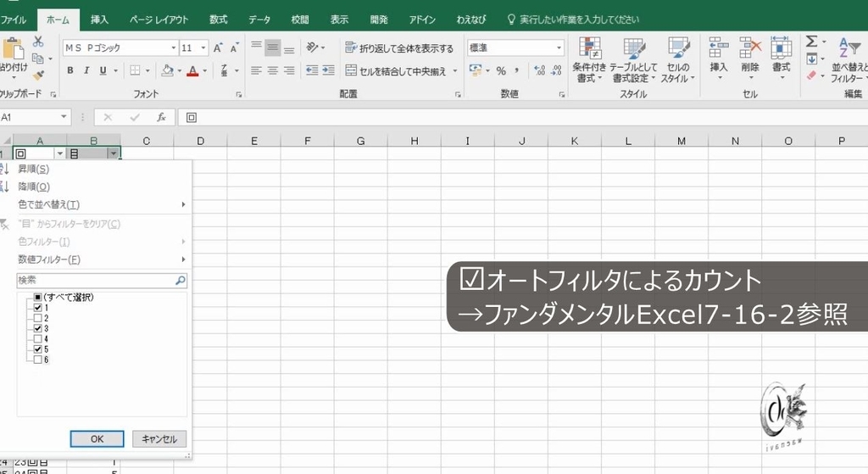The height and width of the screenshot is (474, 868).
Task: Open the filter dropdown in cell A1
Action: click(x=60, y=153)
